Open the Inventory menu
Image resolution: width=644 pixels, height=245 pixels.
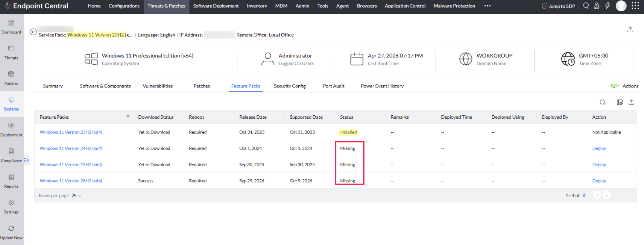(x=257, y=6)
